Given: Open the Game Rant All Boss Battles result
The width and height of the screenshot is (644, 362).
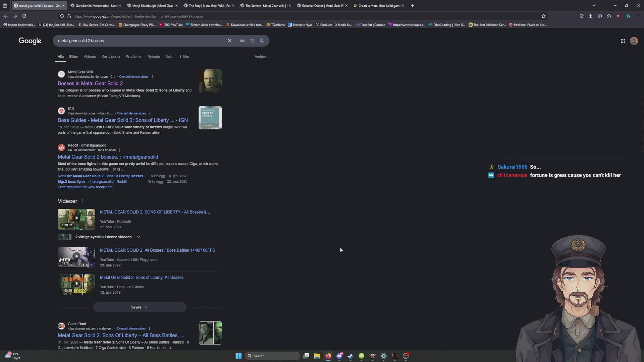Looking at the screenshot, I should tap(121, 335).
